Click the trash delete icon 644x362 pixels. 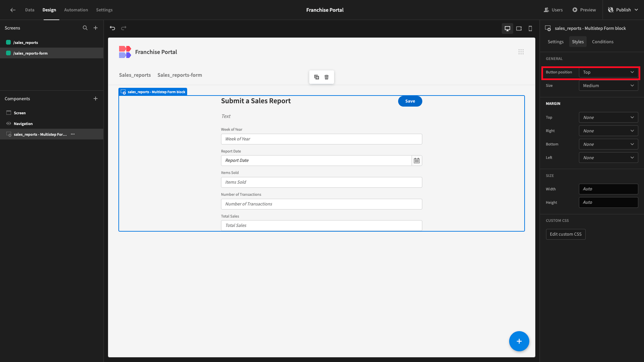(327, 77)
